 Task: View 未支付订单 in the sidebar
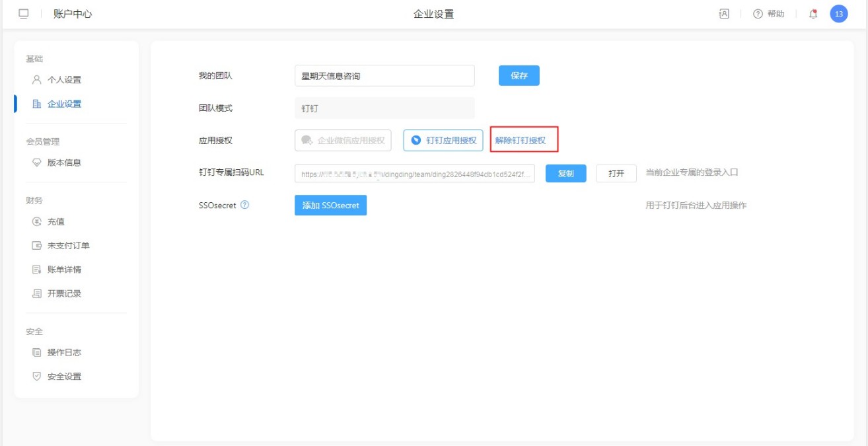68,245
